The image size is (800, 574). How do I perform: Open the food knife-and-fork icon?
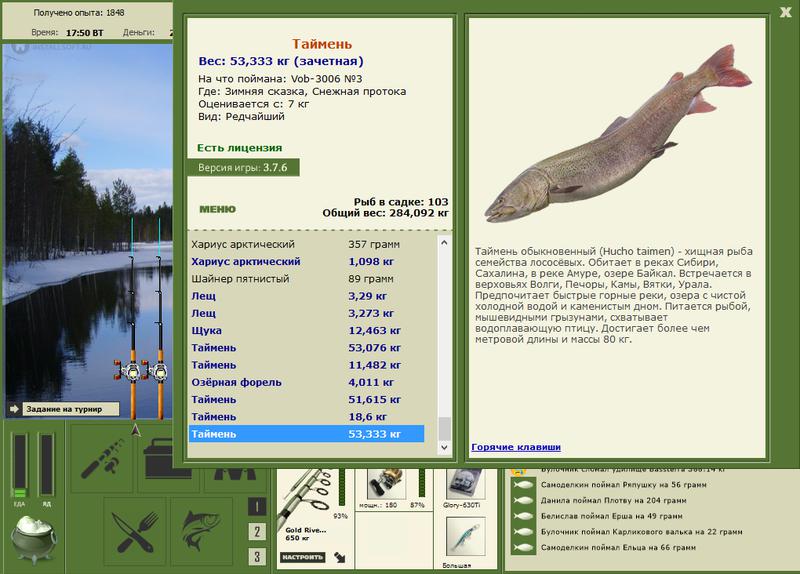pos(135,532)
